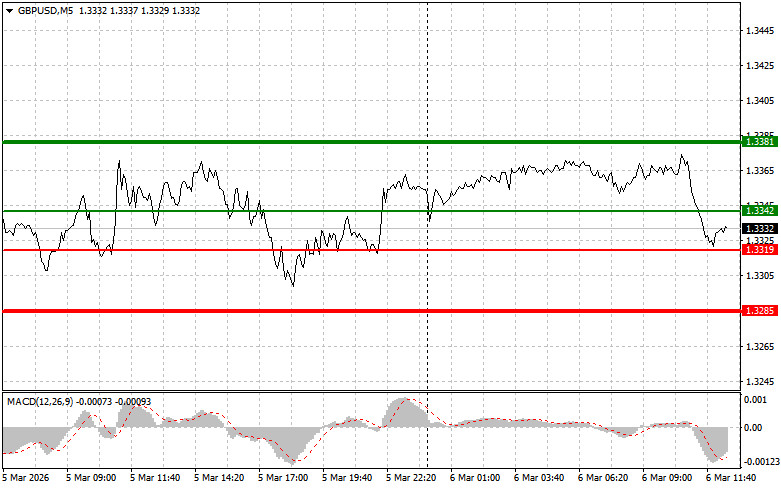Select the thick red line at 1.3285

[x=300, y=311]
